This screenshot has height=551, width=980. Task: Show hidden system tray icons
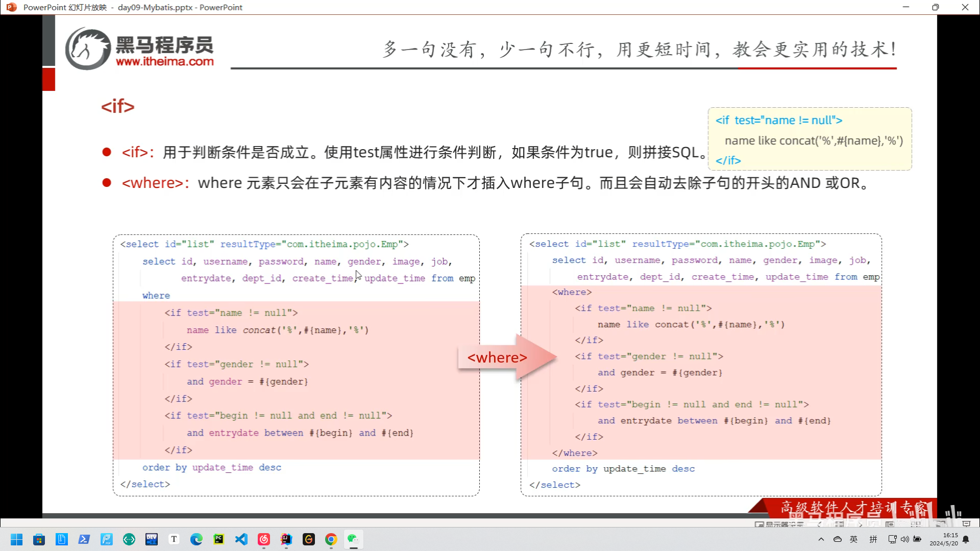pos(821,539)
